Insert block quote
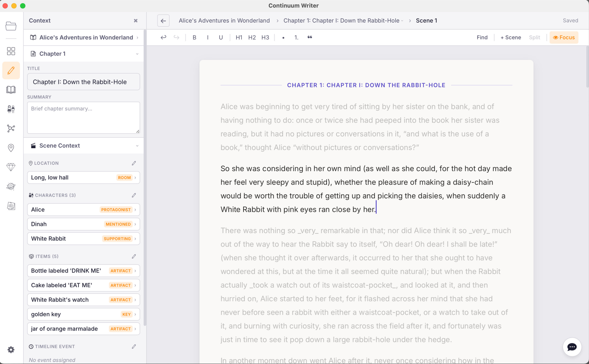The image size is (589, 364). click(310, 37)
